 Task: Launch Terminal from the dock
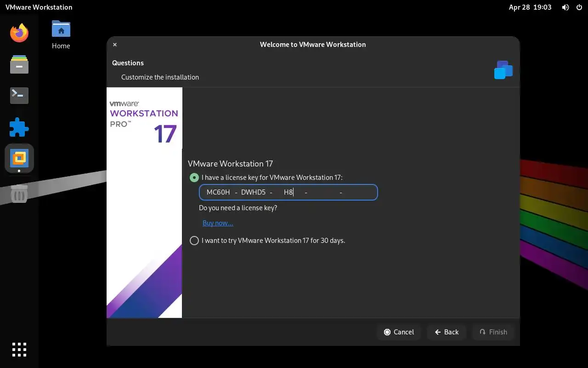point(19,96)
